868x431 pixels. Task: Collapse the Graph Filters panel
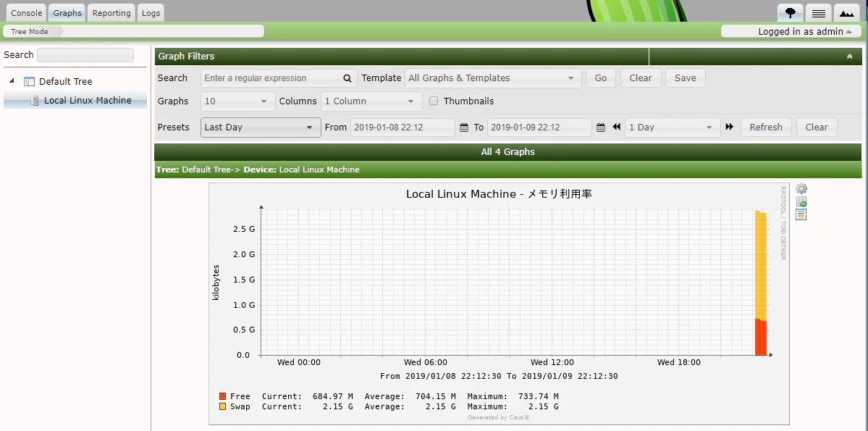click(x=850, y=57)
